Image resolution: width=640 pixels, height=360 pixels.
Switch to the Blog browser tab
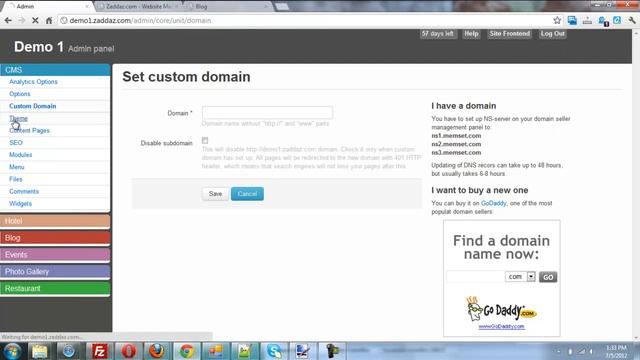tap(227, 7)
